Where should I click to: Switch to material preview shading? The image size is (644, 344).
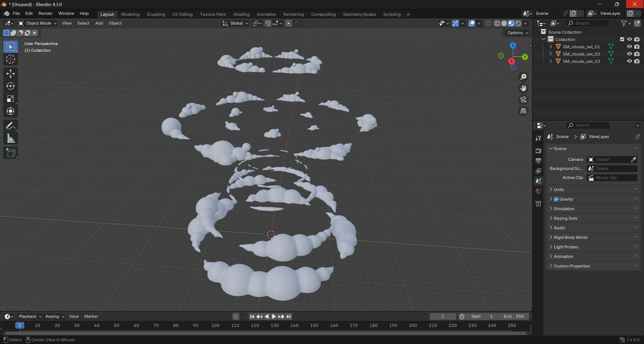[x=511, y=23]
